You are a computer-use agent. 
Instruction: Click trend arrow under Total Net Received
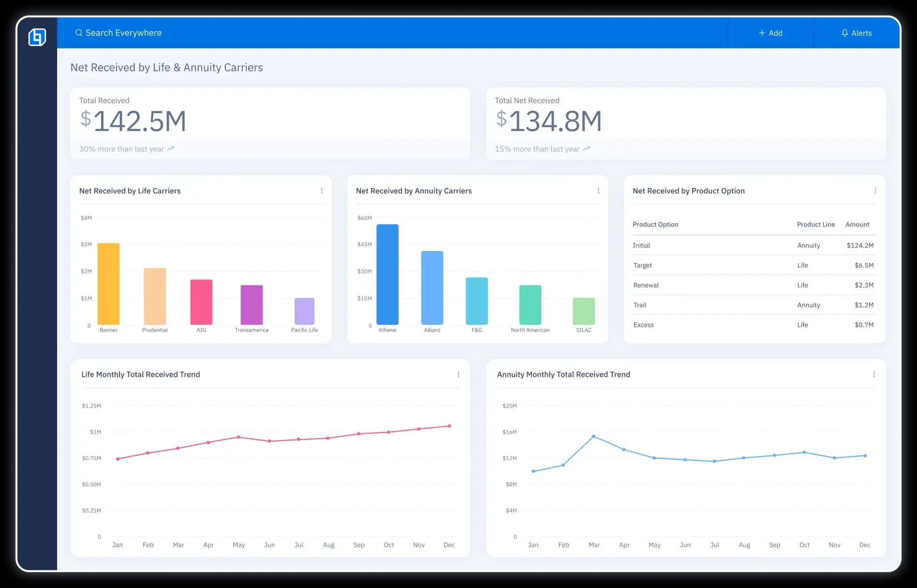click(x=586, y=149)
